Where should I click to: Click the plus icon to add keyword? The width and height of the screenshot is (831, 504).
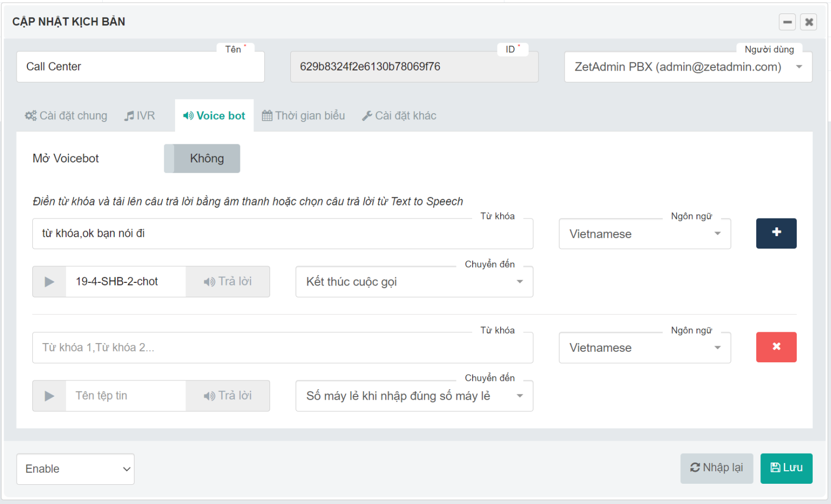(x=776, y=233)
